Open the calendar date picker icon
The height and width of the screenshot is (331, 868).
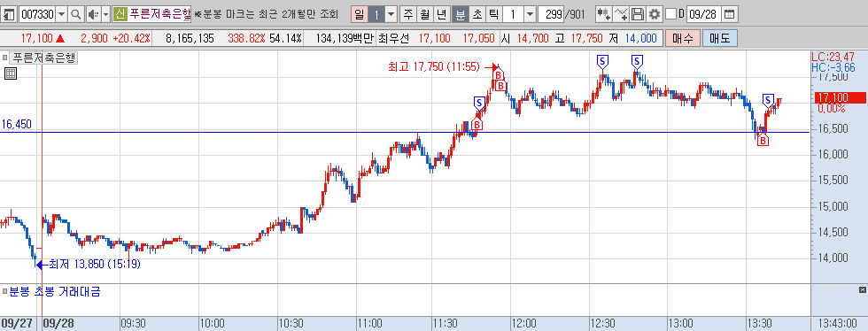click(x=730, y=14)
